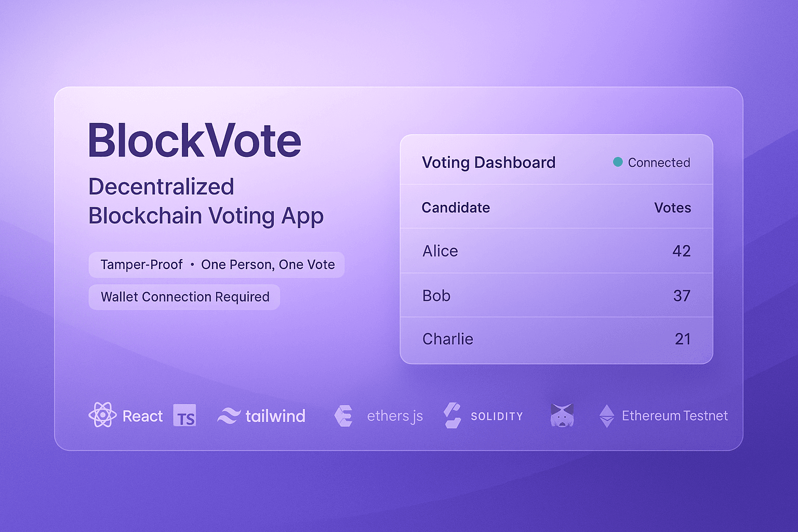Click the Votes column header
Viewport: 798px width, 532px height.
pos(672,208)
